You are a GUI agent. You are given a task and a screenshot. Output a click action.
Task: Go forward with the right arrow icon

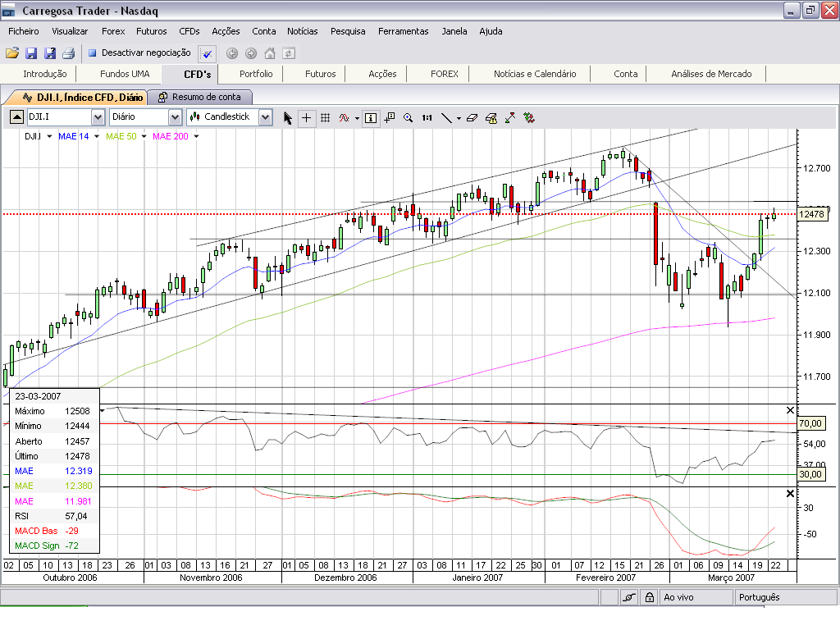click(x=251, y=53)
